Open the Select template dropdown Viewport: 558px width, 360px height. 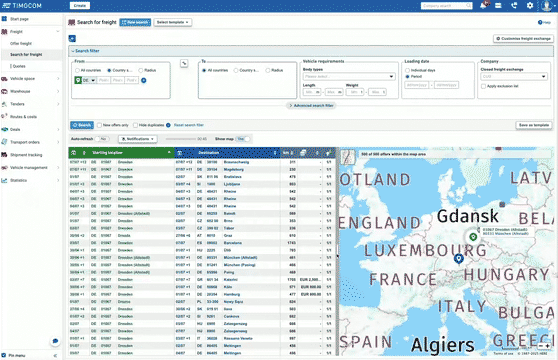pos(173,22)
